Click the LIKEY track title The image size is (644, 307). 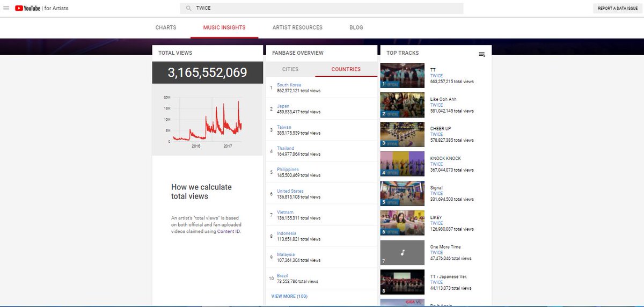[436, 217]
